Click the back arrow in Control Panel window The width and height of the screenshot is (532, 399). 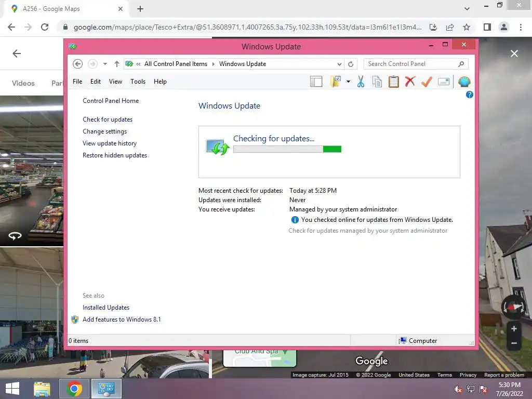tap(78, 64)
